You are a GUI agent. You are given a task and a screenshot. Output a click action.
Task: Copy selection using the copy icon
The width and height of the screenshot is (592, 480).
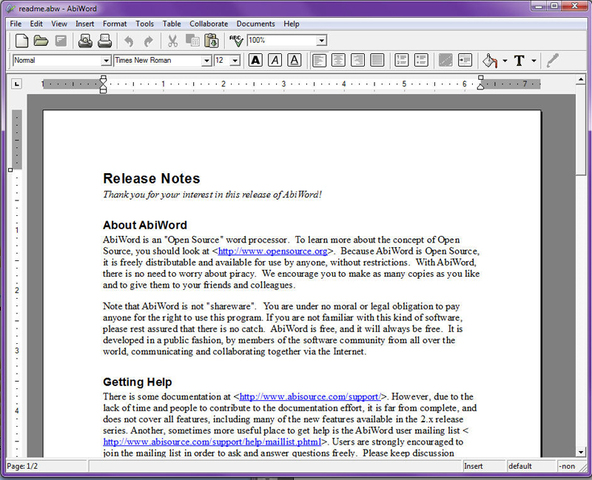[193, 41]
